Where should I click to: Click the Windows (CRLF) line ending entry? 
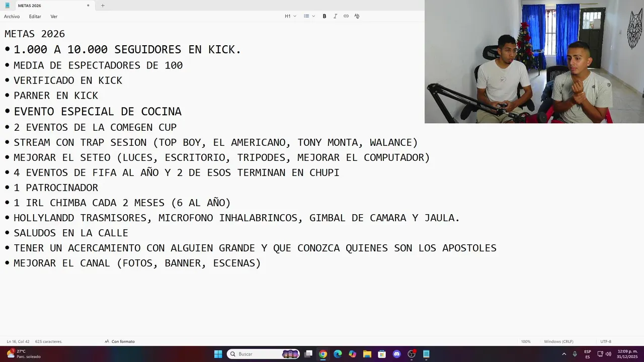click(558, 341)
